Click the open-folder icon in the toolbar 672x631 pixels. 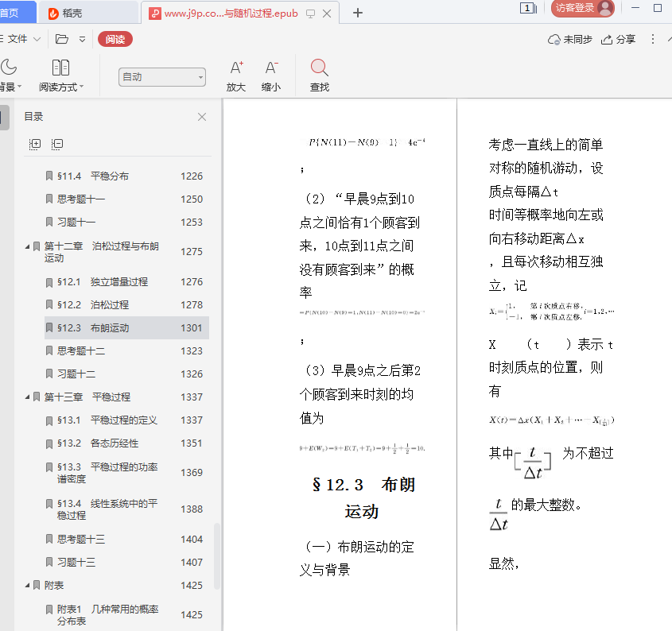click(62, 39)
